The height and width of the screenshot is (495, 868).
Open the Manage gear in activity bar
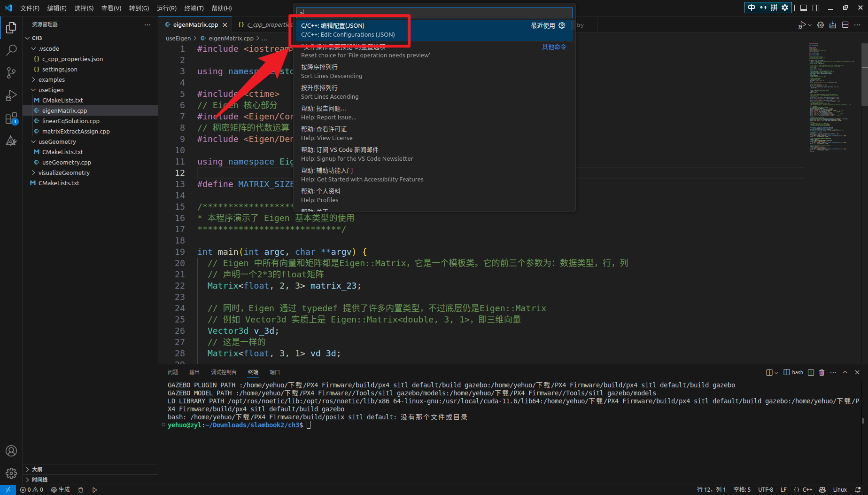(x=11, y=473)
